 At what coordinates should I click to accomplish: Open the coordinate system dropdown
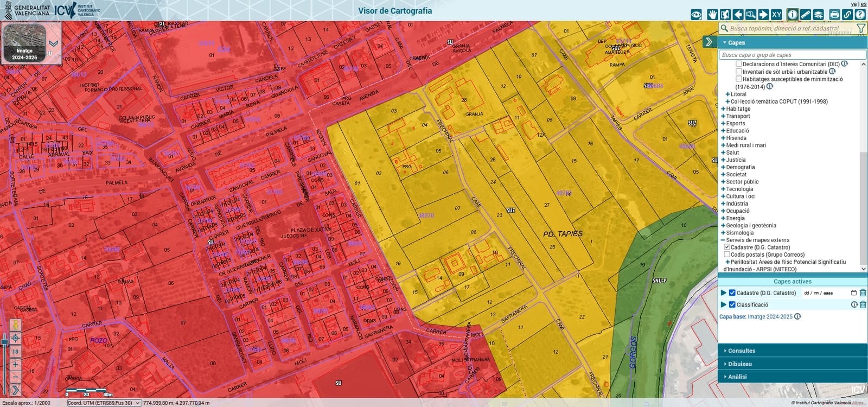tap(104, 403)
